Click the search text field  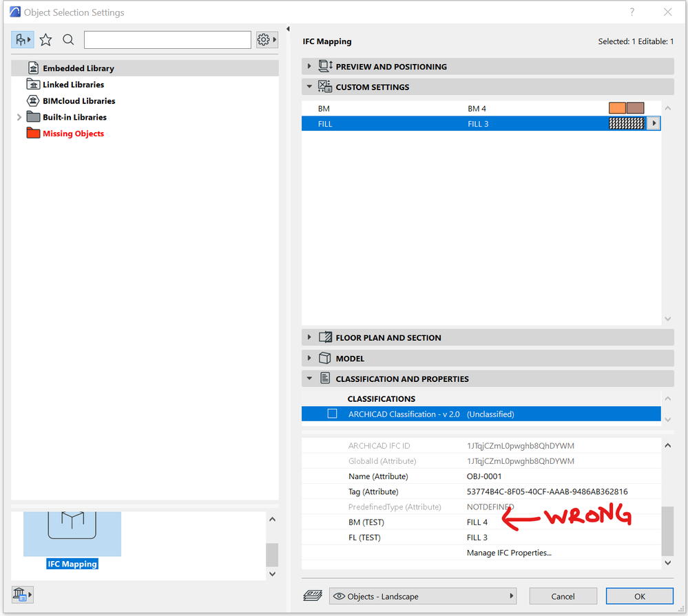pyautogui.click(x=167, y=40)
